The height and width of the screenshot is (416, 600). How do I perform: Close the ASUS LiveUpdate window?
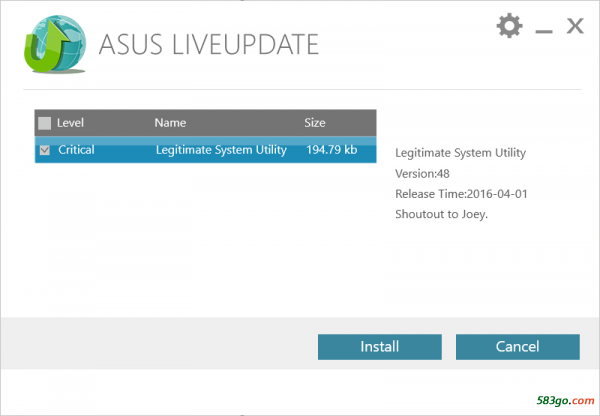(x=575, y=26)
